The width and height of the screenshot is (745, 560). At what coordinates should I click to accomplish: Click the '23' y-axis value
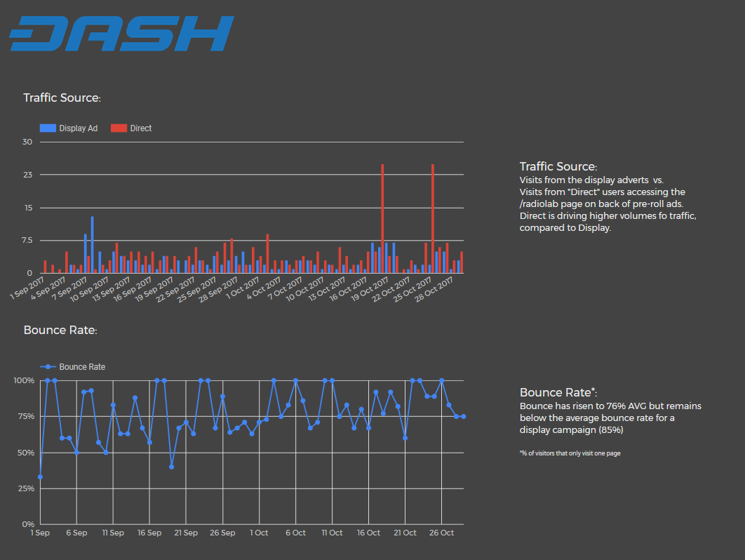[27, 175]
